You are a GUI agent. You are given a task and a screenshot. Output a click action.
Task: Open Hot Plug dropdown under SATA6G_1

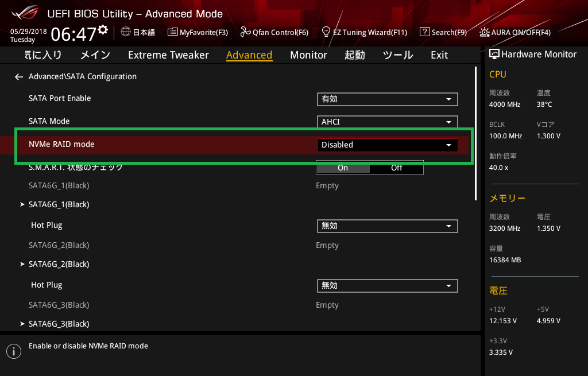point(388,226)
